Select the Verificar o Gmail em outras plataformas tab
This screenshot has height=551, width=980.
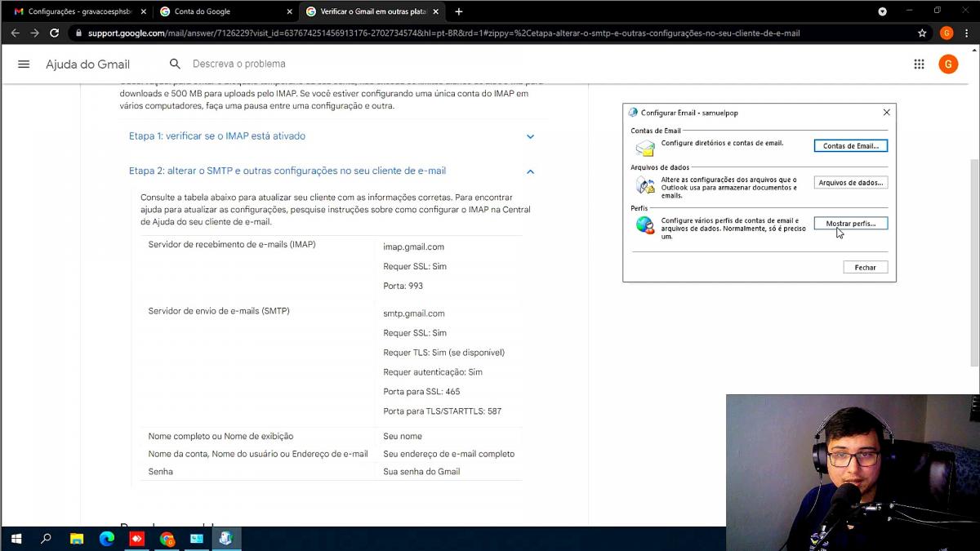click(372, 11)
